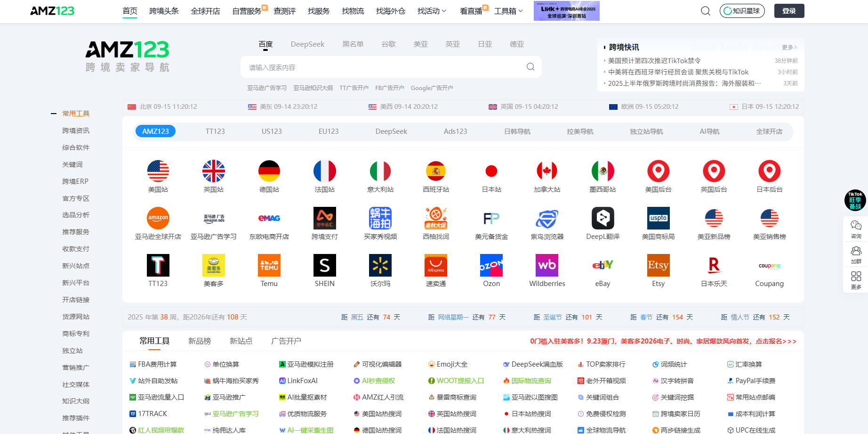Open news 美国预计第四次推迟TikTok禁令
Screen dimensions: 868x434
click(x=654, y=60)
